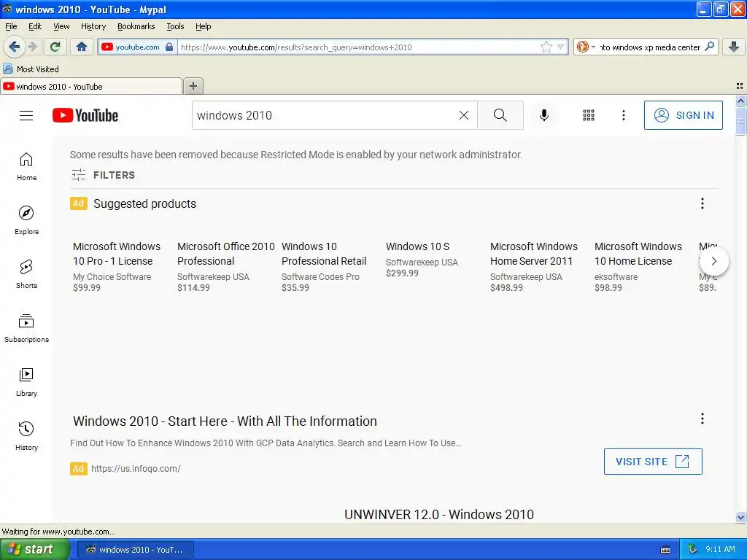Open Library in YouTube sidebar
The width and height of the screenshot is (747, 560).
pyautogui.click(x=26, y=382)
